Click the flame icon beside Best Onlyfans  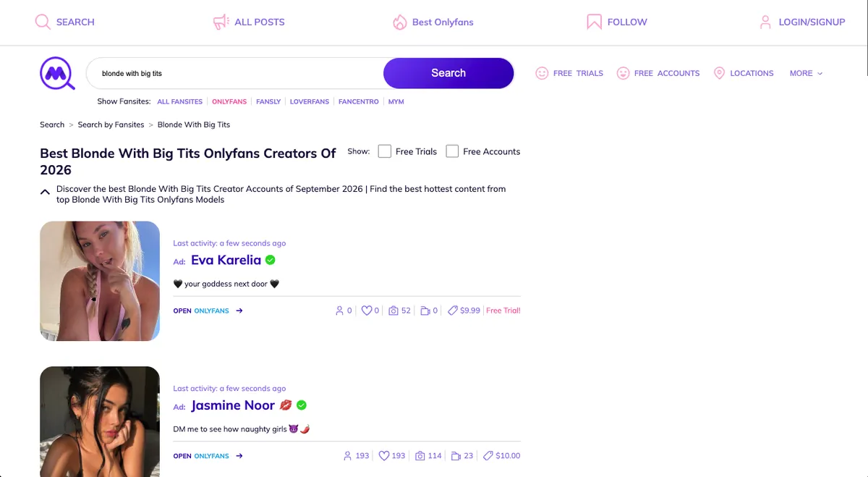[x=400, y=22]
